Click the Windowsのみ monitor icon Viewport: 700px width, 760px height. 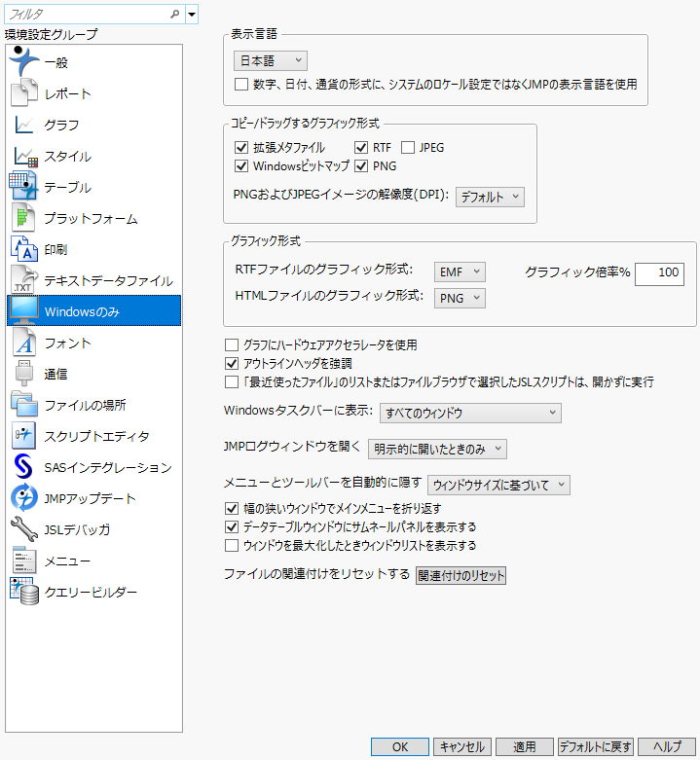[x=23, y=310]
